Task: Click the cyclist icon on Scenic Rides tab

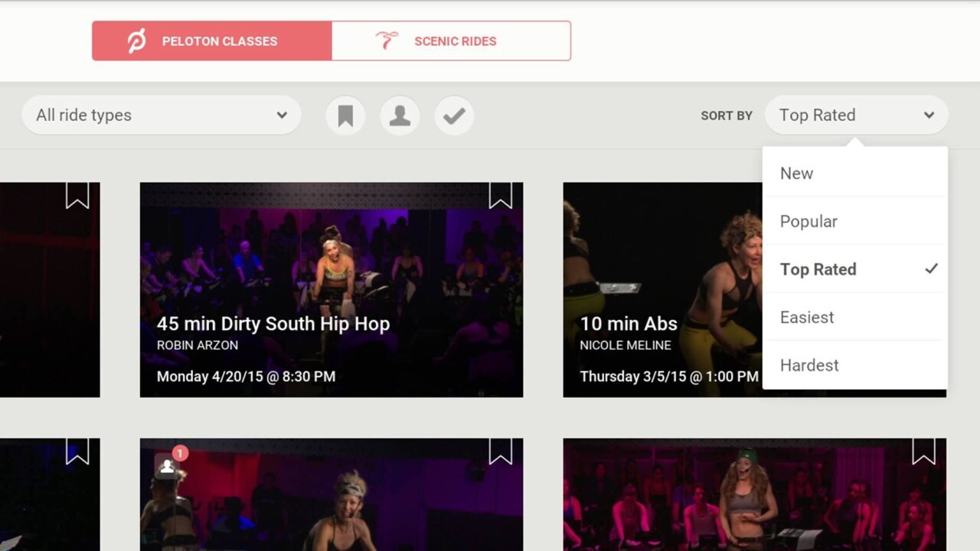Action: click(x=386, y=40)
